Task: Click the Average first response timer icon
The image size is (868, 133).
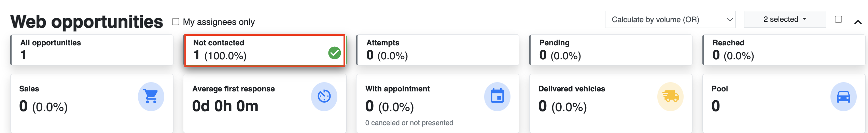Action: (x=324, y=97)
